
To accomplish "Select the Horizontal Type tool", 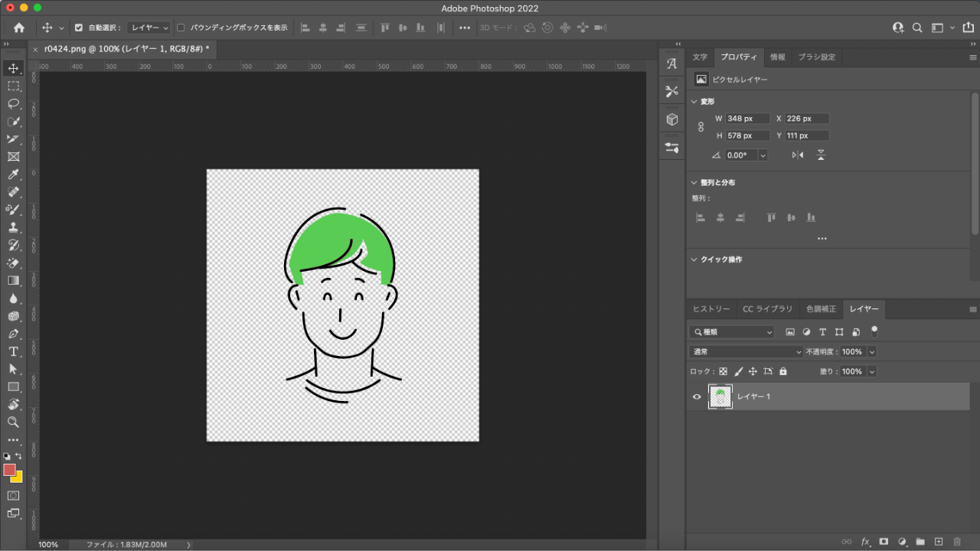I will point(14,351).
